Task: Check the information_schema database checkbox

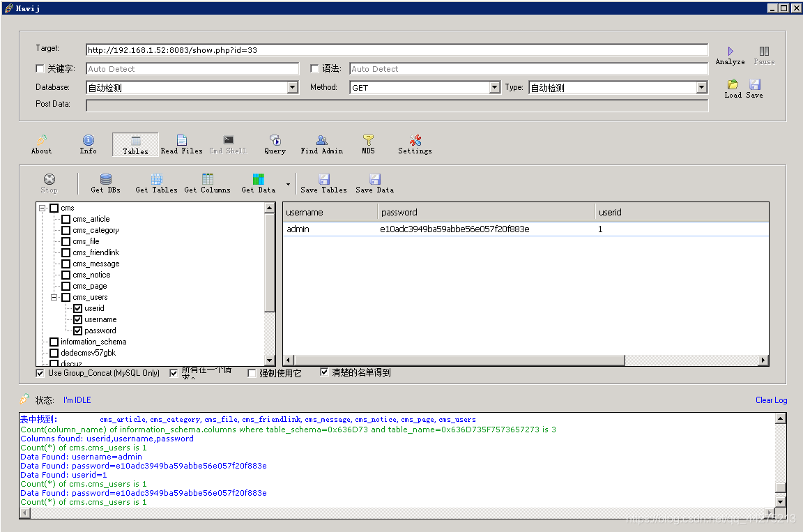Action: click(x=54, y=342)
